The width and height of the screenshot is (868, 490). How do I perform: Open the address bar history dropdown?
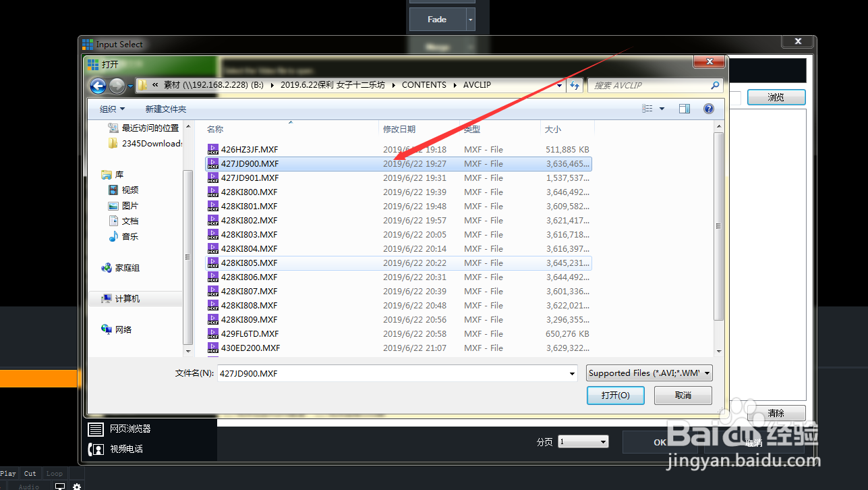coord(560,86)
